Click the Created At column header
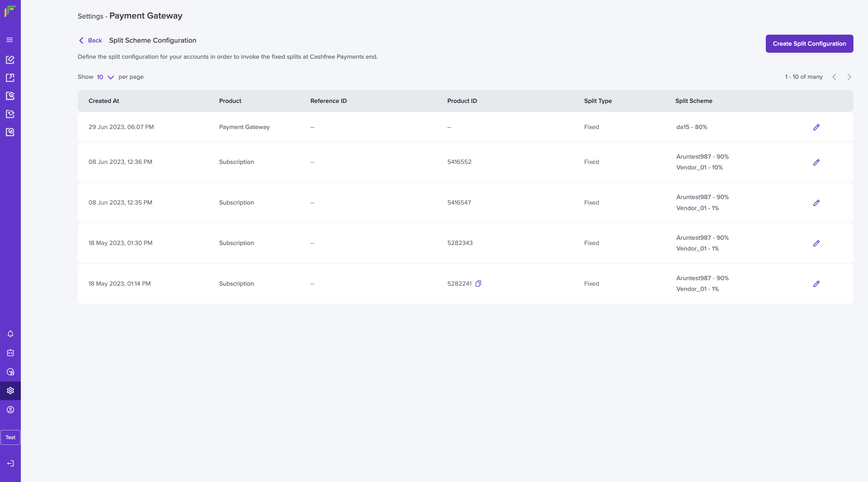The width and height of the screenshot is (868, 482). (104, 101)
